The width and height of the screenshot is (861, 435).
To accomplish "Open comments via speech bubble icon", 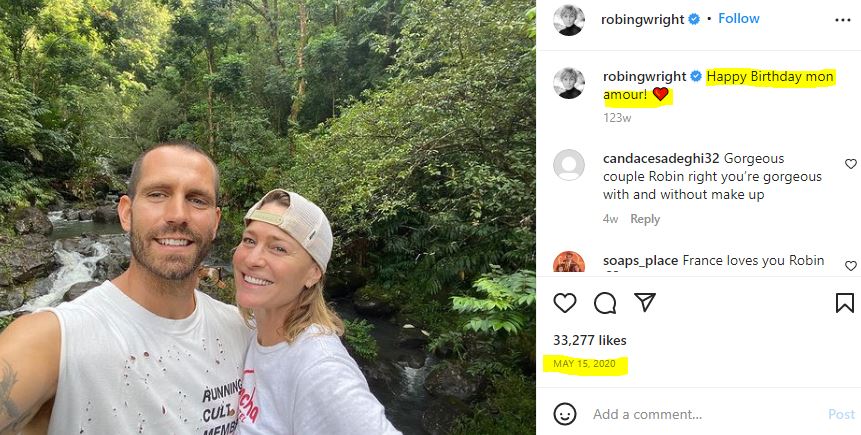I will tap(605, 303).
